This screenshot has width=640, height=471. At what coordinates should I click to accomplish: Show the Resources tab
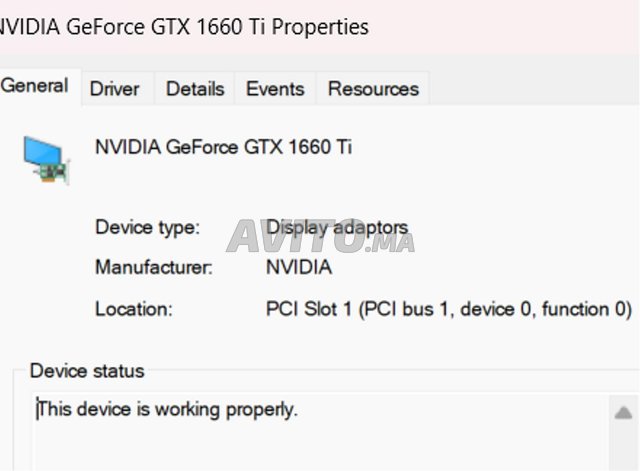(x=373, y=88)
